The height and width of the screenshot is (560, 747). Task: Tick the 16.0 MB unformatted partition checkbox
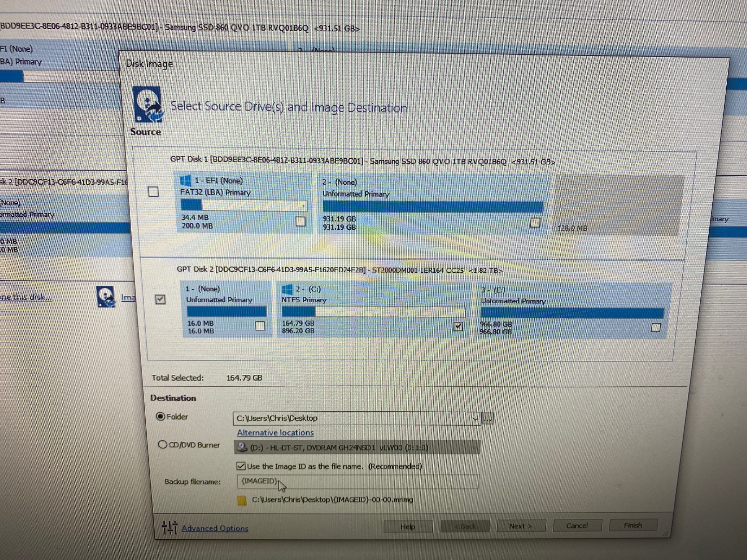tap(260, 326)
